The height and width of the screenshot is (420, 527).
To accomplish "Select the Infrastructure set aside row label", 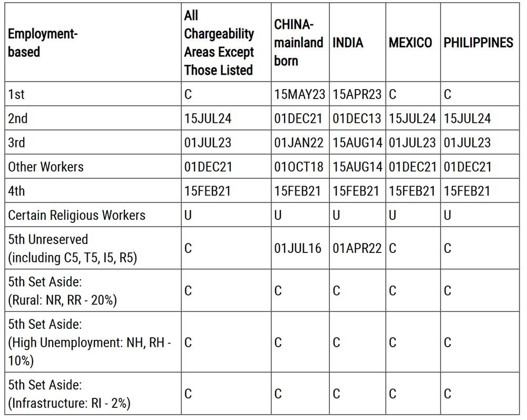I will [x=69, y=394].
